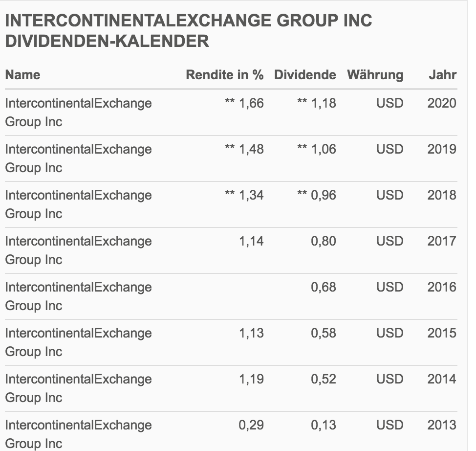Click the "Jahr" column header

(x=442, y=75)
